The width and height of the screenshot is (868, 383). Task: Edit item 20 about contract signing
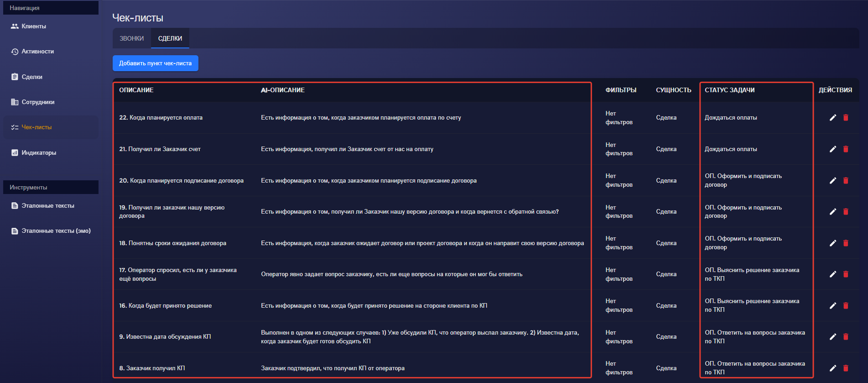pos(832,181)
